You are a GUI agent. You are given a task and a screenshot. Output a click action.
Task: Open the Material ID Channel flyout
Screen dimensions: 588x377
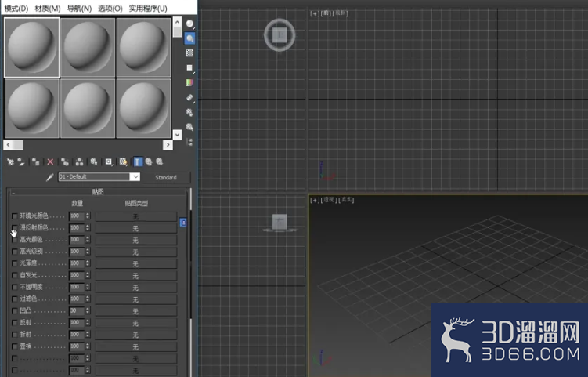click(109, 161)
